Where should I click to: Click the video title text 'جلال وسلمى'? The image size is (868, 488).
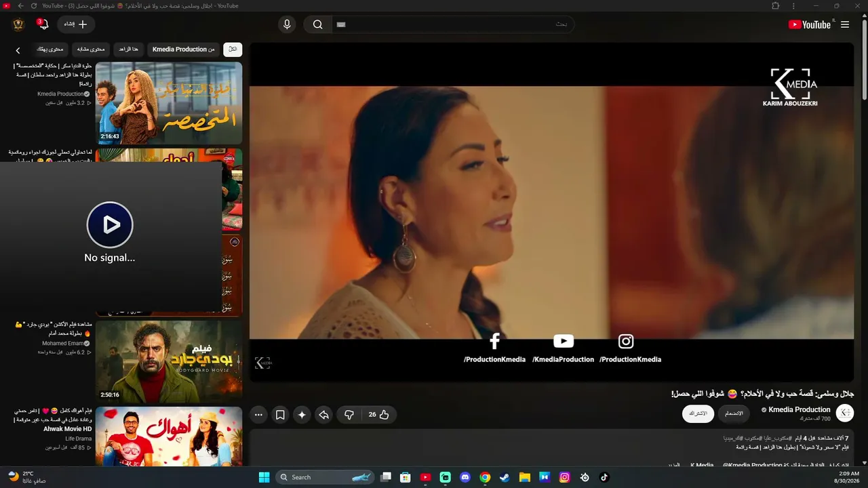click(762, 394)
